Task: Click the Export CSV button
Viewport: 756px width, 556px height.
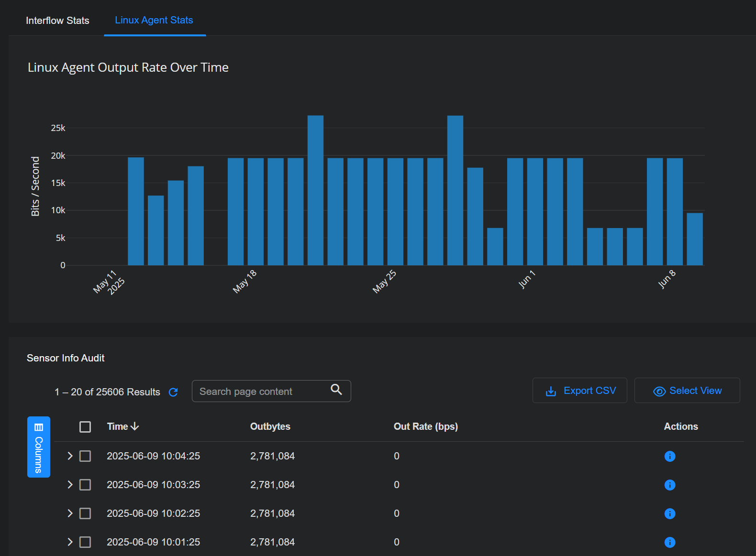Action: pos(580,391)
